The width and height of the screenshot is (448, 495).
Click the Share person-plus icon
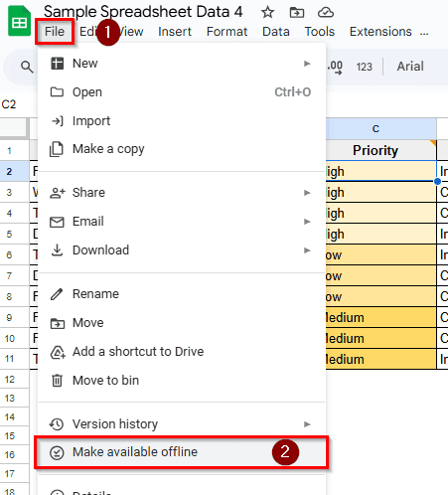58,193
